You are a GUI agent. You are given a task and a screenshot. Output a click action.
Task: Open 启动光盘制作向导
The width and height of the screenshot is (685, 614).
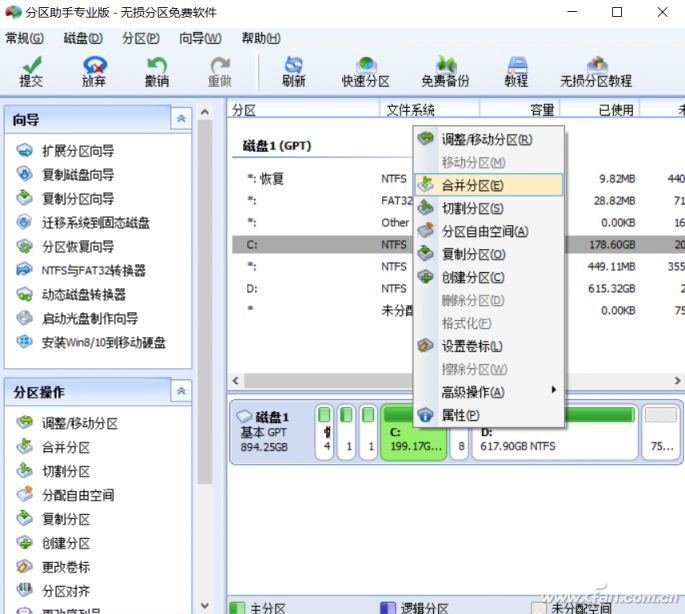[77, 318]
